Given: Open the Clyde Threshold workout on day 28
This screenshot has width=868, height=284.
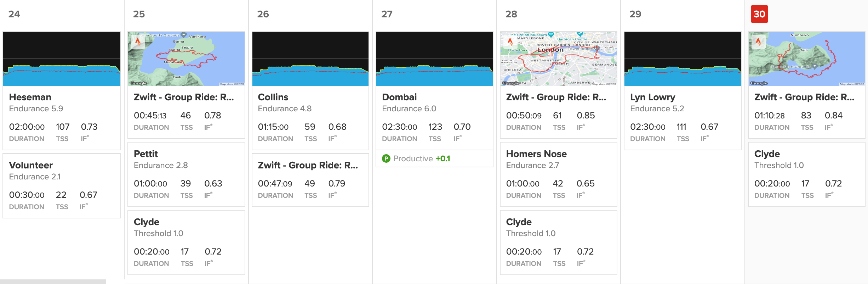Looking at the screenshot, I should click(x=558, y=242).
